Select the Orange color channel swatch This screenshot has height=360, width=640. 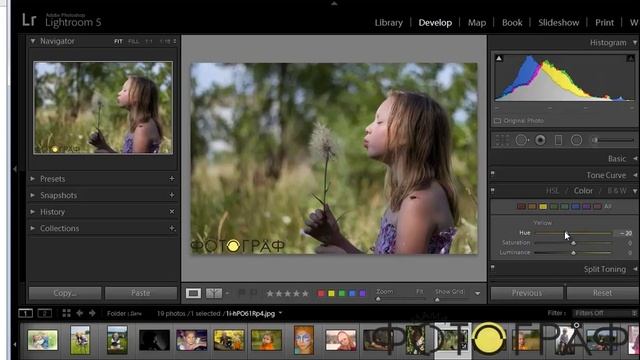point(532,207)
